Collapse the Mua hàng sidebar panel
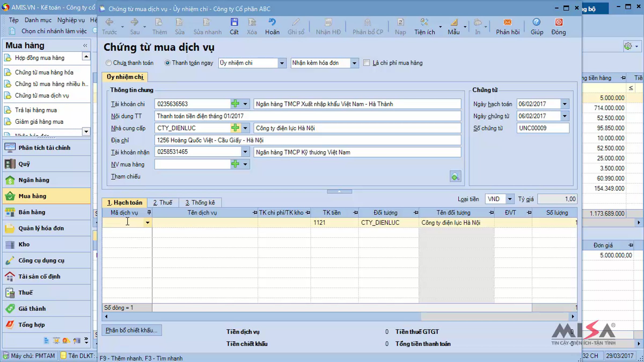Viewport: 644px width, 362px height. [x=85, y=46]
